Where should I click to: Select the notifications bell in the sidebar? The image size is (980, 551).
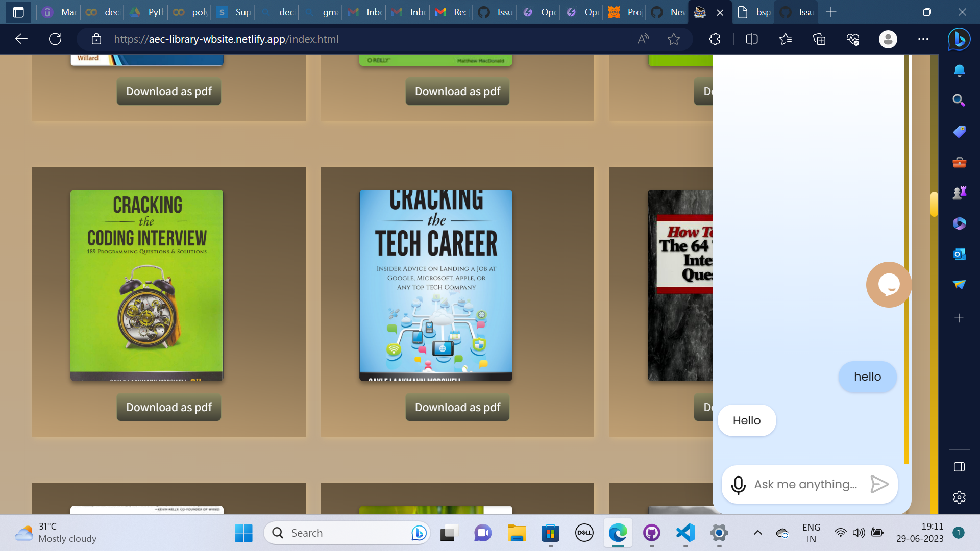click(x=959, y=70)
